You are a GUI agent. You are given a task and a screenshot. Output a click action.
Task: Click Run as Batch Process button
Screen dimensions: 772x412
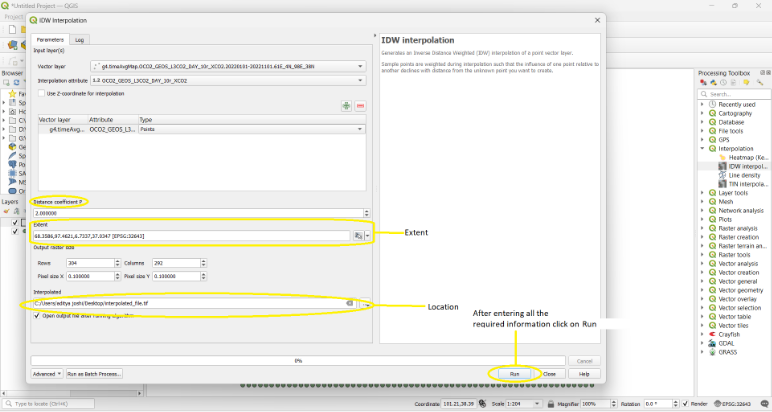(x=94, y=374)
